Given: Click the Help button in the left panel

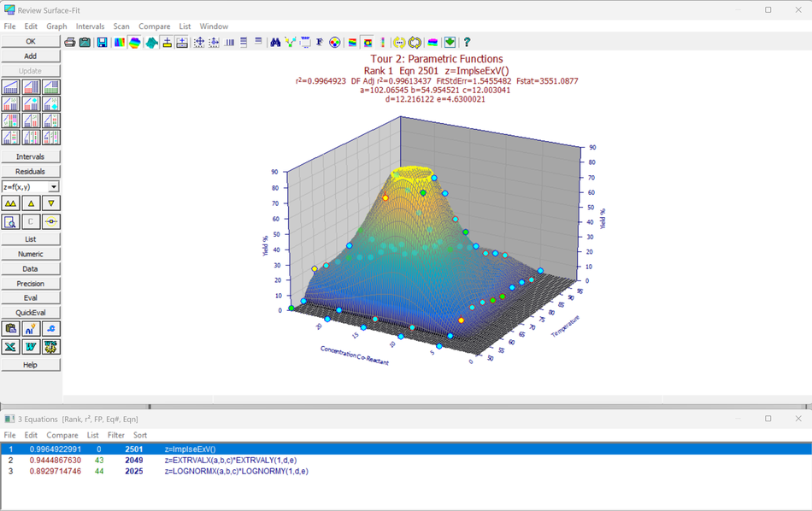Looking at the screenshot, I should click(31, 365).
